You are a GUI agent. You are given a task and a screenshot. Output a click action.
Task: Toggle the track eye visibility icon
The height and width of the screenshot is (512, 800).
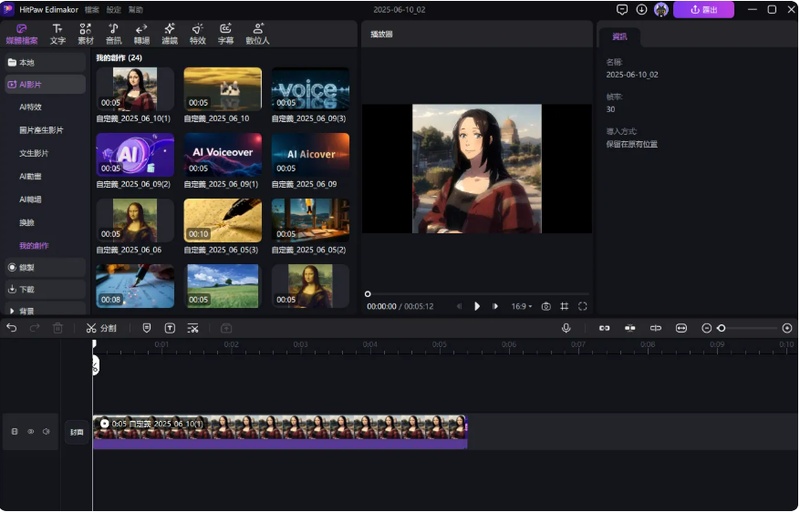[31, 432]
